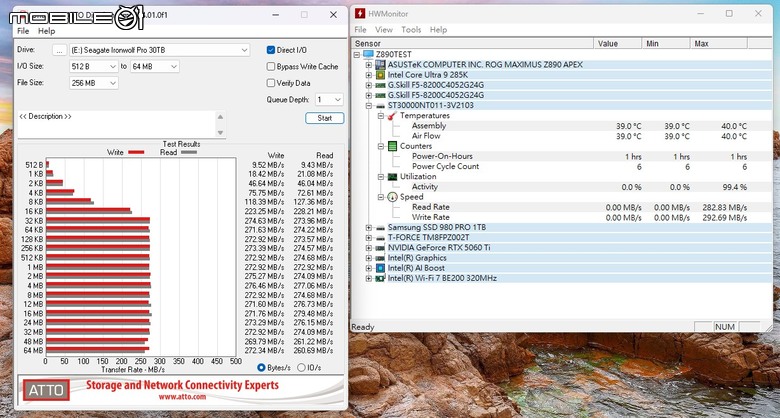Click the first G.Skill RAM module icon
The image size is (780, 418).
pos(380,85)
